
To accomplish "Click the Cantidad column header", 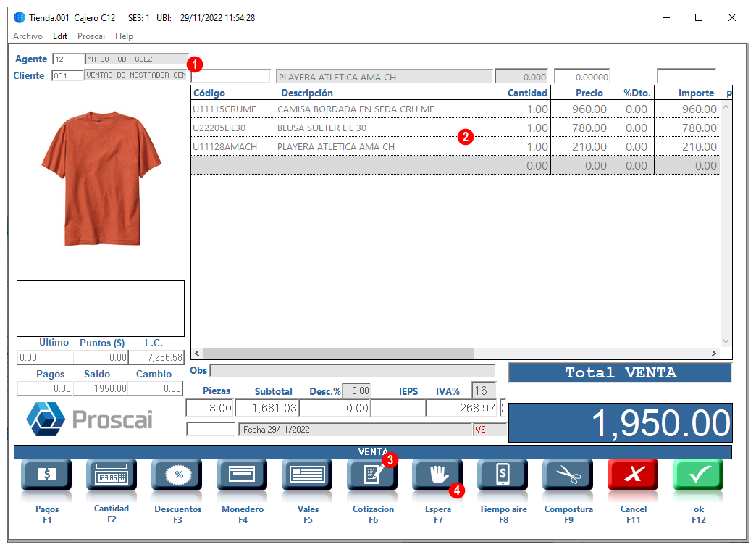I will (523, 93).
